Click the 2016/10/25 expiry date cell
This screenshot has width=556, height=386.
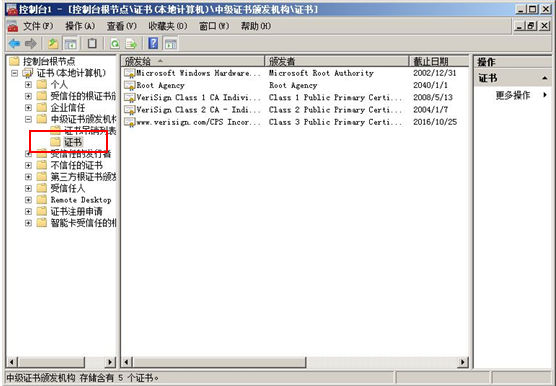(435, 122)
